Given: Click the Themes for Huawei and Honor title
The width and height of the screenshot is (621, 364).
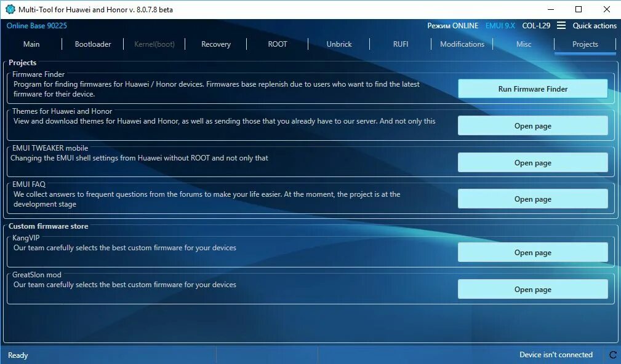Looking at the screenshot, I should pos(62,111).
